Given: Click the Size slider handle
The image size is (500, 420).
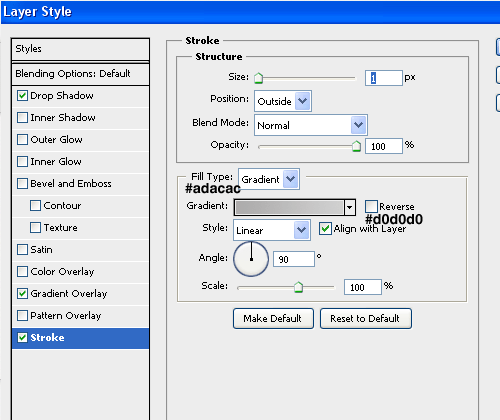Looking at the screenshot, I should point(258,78).
